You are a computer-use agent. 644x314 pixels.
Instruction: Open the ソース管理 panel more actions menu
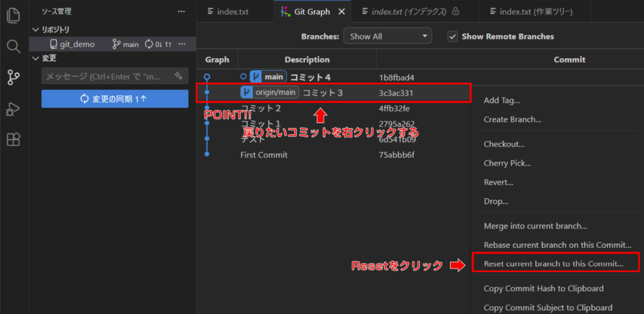(182, 11)
